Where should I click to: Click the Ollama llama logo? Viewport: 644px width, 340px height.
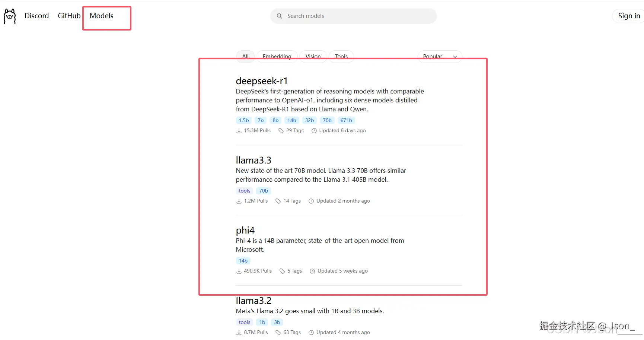(10, 16)
